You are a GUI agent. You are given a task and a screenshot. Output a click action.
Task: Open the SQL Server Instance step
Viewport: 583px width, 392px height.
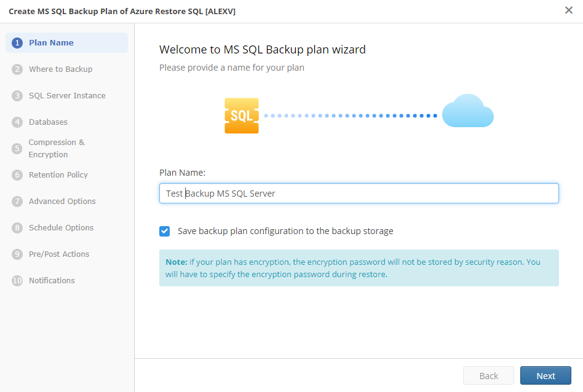(x=67, y=96)
